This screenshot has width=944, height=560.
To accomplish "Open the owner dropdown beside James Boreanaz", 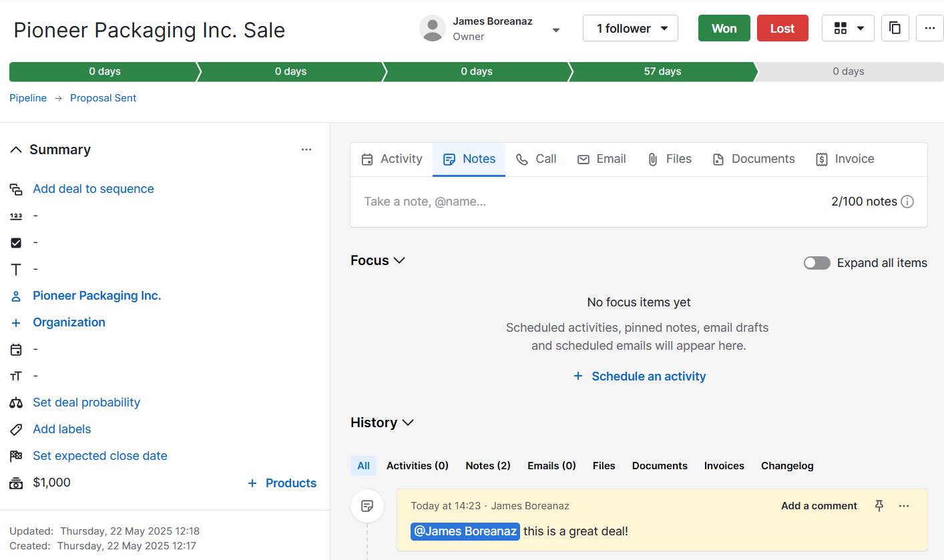I will point(555,30).
